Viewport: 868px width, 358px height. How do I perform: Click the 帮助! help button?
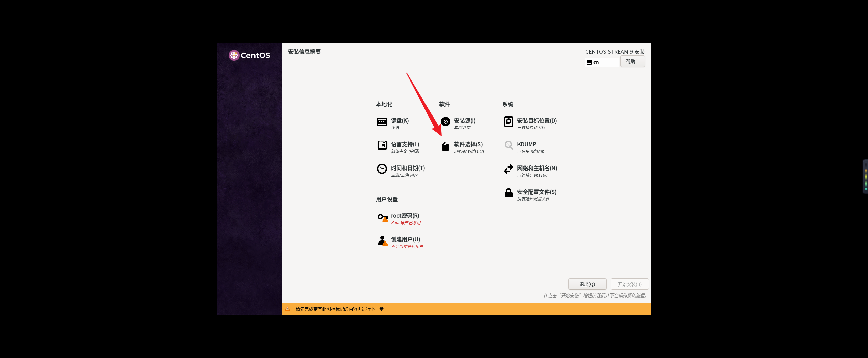(x=632, y=61)
